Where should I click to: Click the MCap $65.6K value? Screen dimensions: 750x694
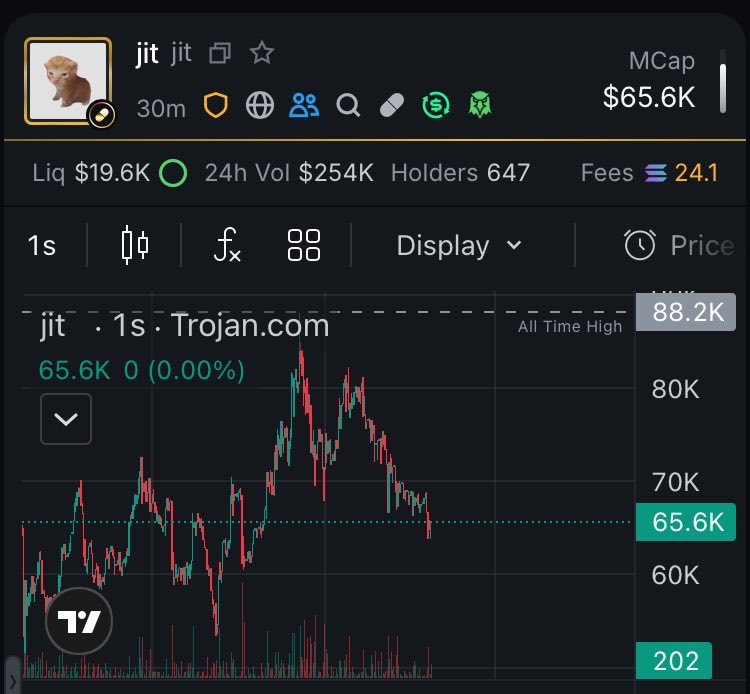click(x=649, y=97)
